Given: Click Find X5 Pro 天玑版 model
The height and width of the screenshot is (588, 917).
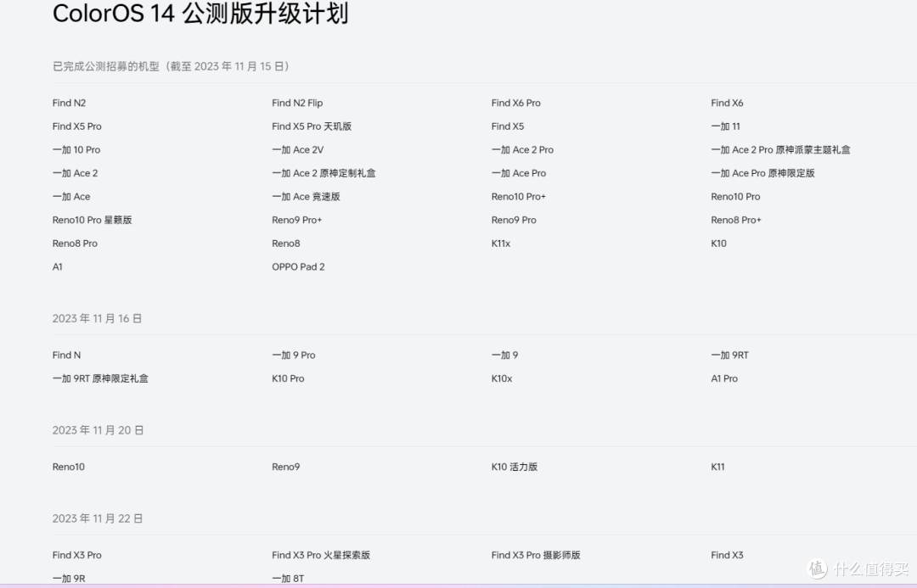Looking at the screenshot, I should [x=312, y=126].
